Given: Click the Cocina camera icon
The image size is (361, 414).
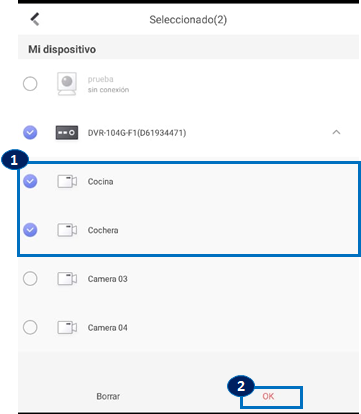Looking at the screenshot, I should (67, 181).
